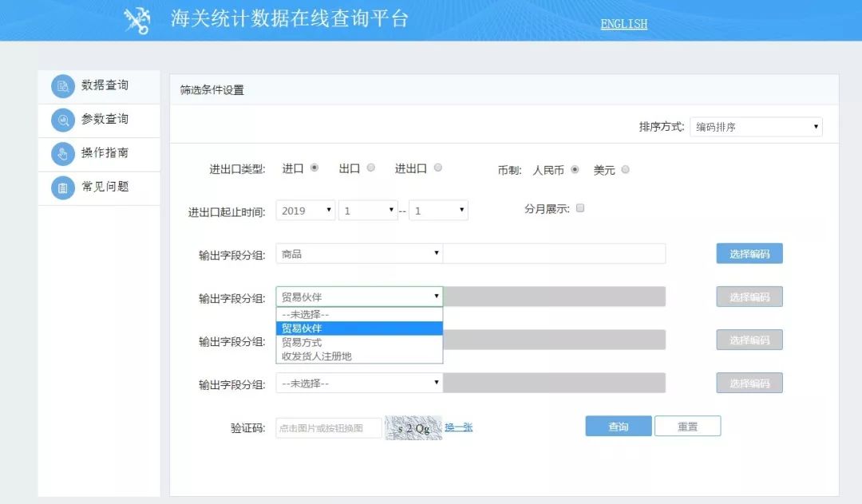Switch to the ENGLISH version
The height and width of the screenshot is (504, 862).
[623, 23]
